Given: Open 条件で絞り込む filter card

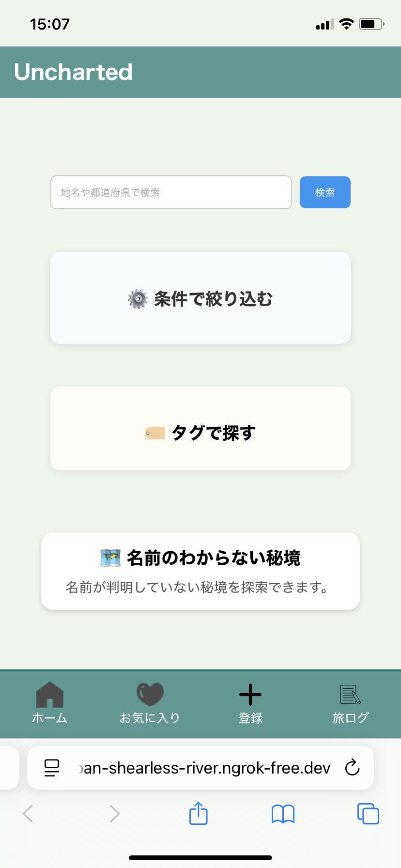Looking at the screenshot, I should 200,298.
